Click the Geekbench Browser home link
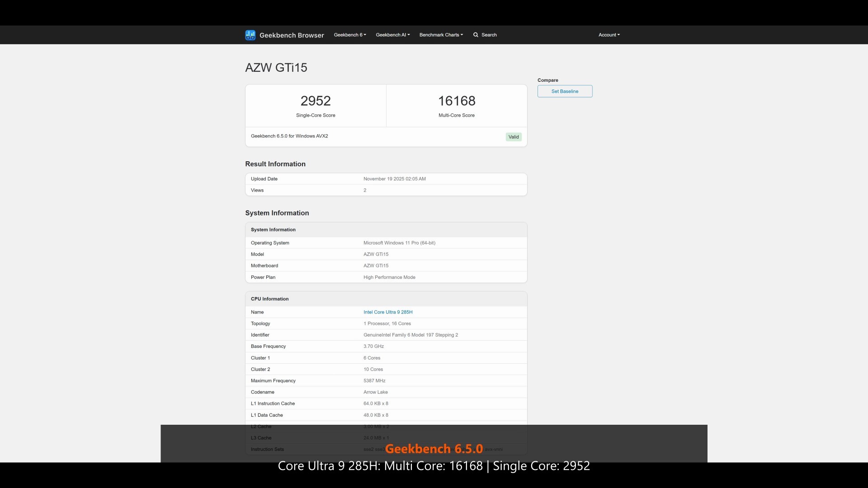Image resolution: width=868 pixels, height=488 pixels. (x=292, y=35)
